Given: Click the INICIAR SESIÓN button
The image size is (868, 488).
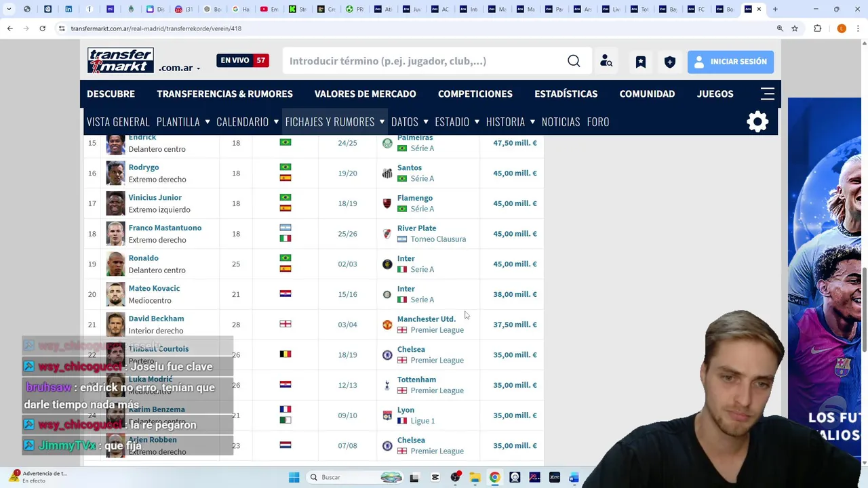Looking at the screenshot, I should click(x=730, y=62).
